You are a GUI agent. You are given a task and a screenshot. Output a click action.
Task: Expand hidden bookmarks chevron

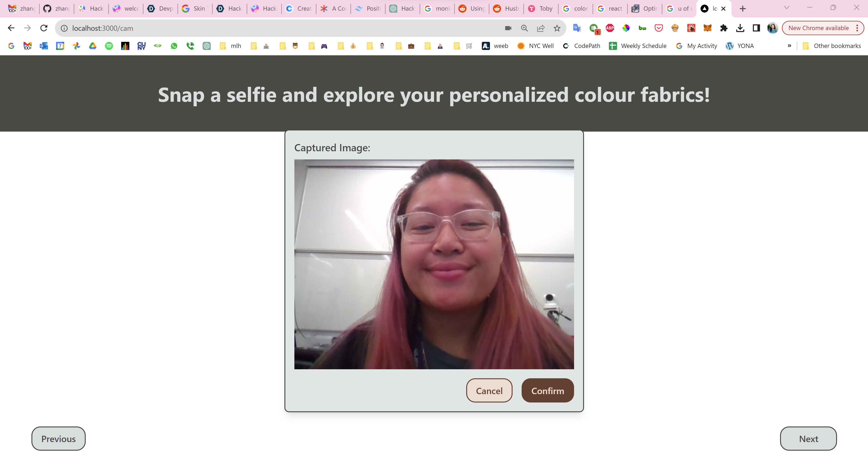click(x=789, y=46)
